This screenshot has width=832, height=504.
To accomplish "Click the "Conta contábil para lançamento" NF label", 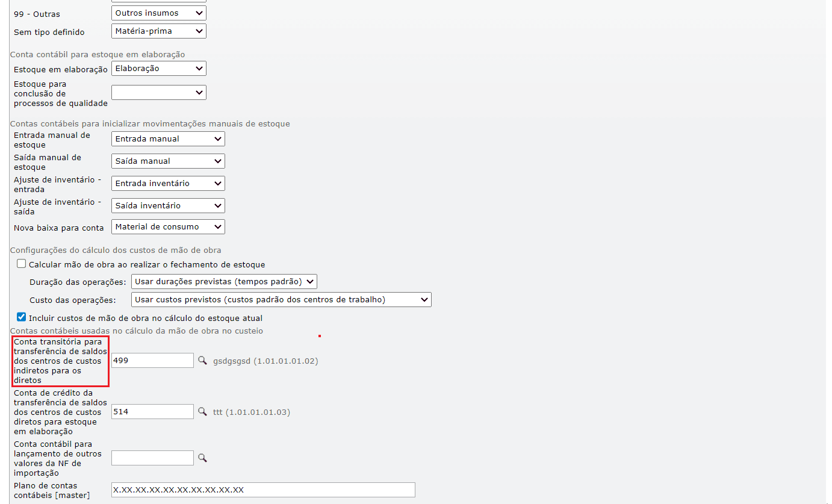I will point(58,459).
